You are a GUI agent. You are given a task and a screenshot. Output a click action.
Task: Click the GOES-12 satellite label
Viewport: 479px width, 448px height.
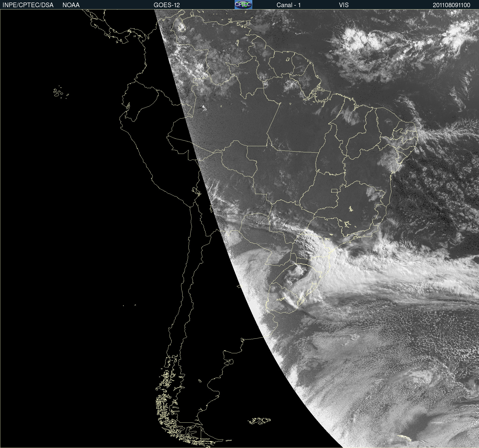167,5
